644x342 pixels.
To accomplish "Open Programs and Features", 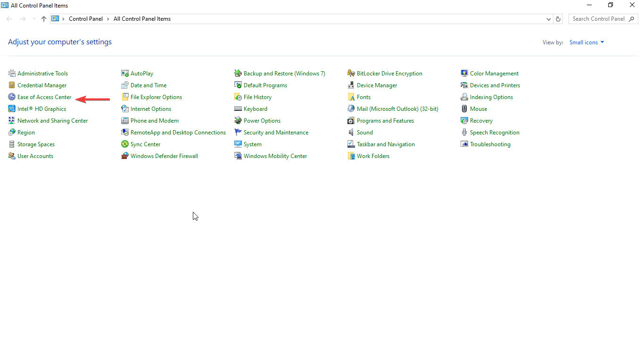I will (x=385, y=120).
